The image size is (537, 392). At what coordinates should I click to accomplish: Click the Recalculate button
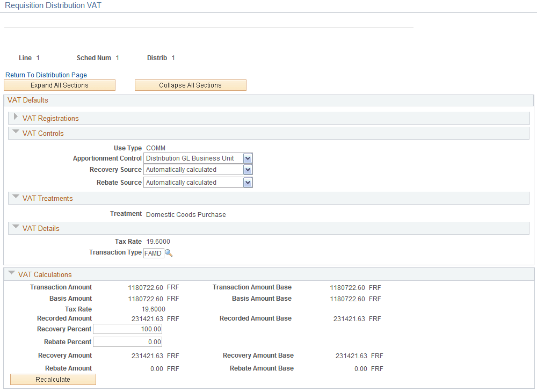pos(53,379)
